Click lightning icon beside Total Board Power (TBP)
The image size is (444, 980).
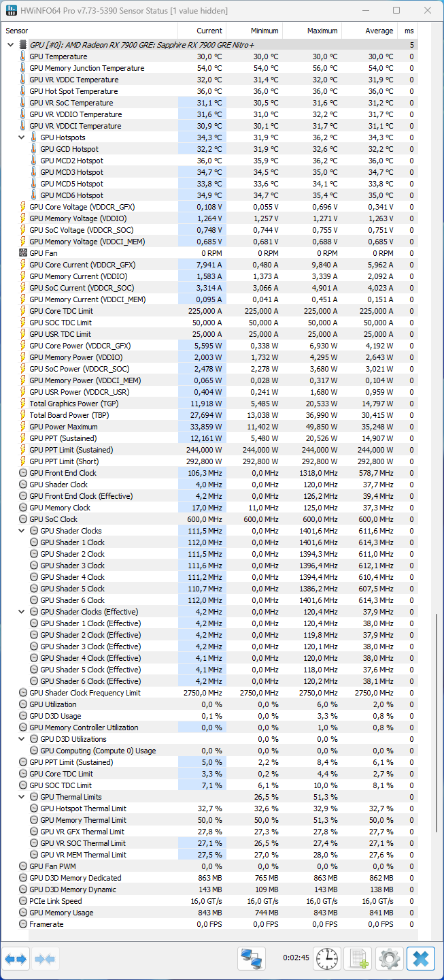(23, 415)
